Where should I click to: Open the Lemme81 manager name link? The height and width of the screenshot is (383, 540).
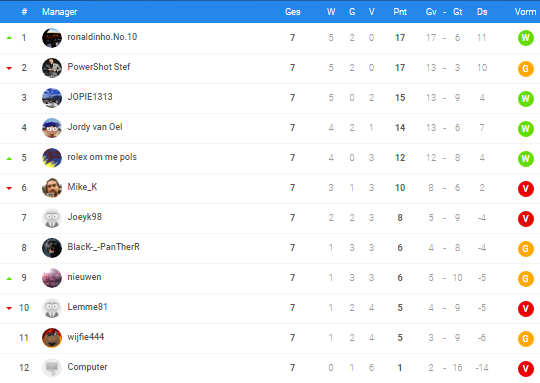pyautogui.click(x=87, y=307)
